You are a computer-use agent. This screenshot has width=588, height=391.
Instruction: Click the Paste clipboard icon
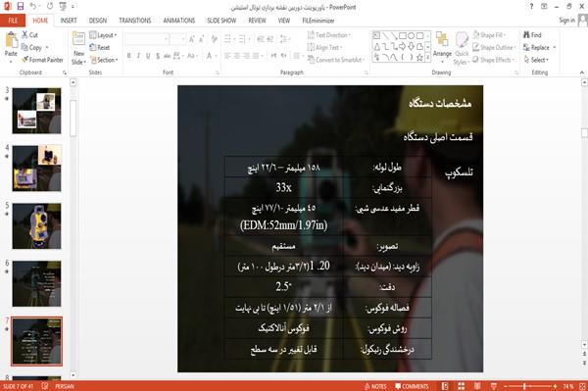pyautogui.click(x=11, y=40)
